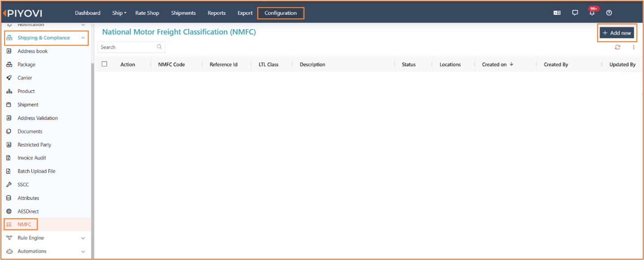Screen dimensions: 644x260
Task: Click the AESDirect globe icon
Action: 9,211
